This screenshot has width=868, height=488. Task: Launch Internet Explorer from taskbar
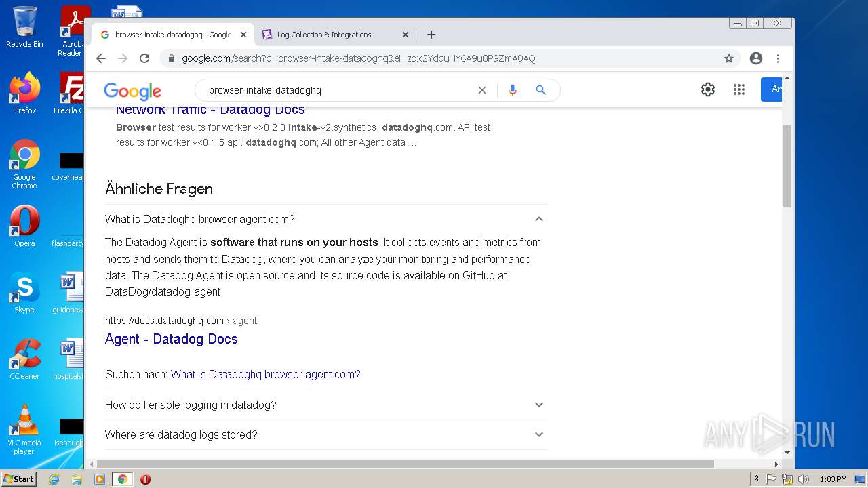pos(54,479)
